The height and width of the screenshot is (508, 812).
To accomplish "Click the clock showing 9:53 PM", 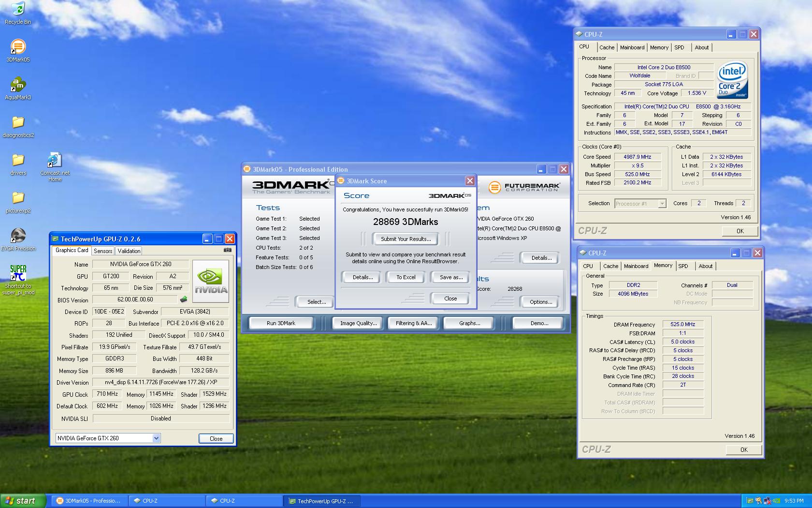I will [794, 501].
